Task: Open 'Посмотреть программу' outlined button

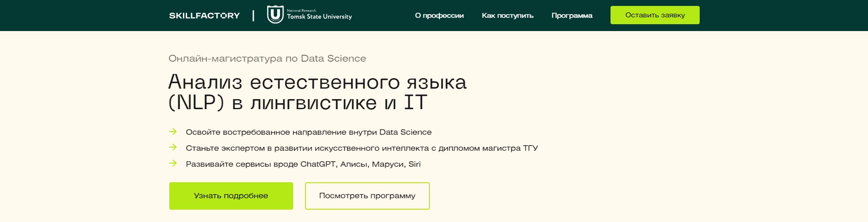Action: pos(367,196)
